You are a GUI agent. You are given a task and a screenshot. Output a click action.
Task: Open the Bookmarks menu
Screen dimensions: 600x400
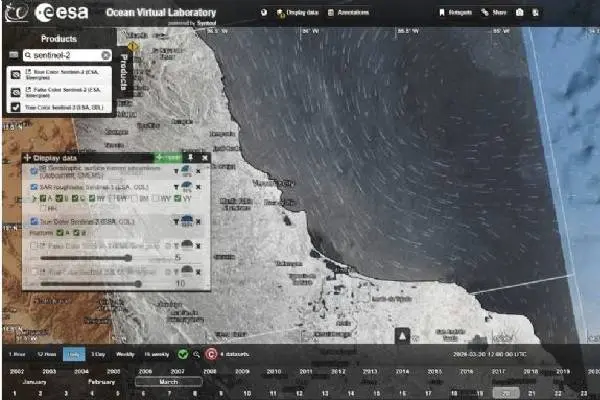[453, 13]
